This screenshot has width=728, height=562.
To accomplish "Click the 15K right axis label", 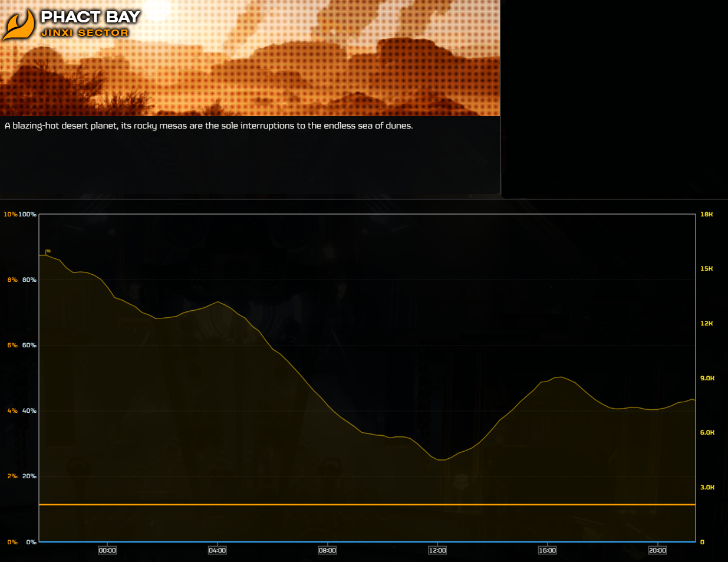I will pos(706,268).
